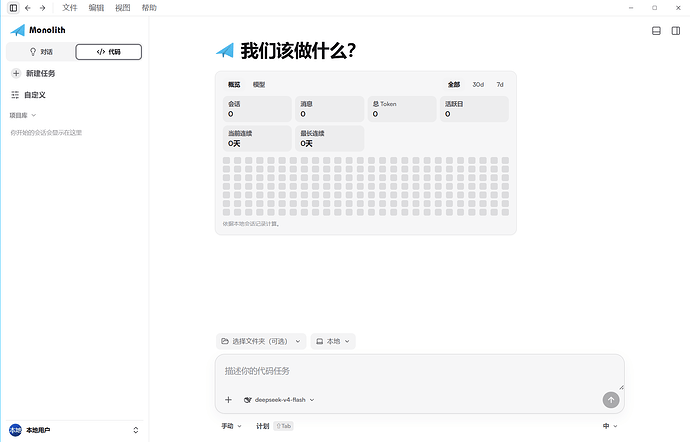
Task: Grab the input box resize handle
Action: [x=621, y=387]
